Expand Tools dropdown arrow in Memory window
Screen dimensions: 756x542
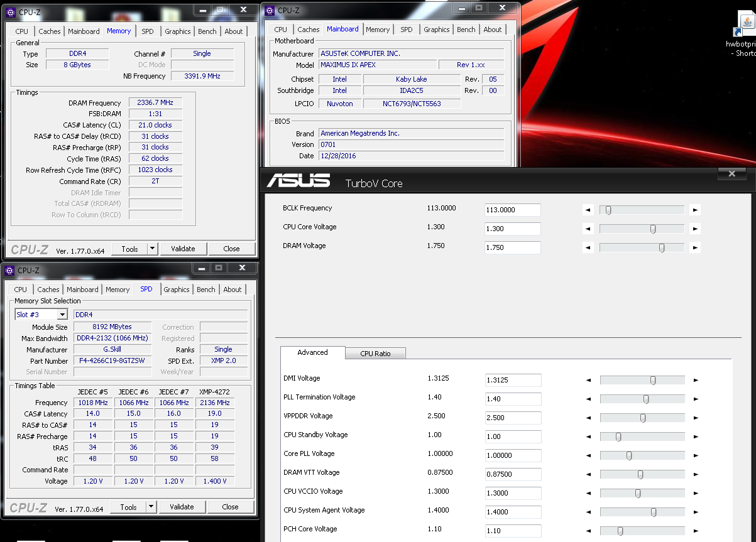152,249
